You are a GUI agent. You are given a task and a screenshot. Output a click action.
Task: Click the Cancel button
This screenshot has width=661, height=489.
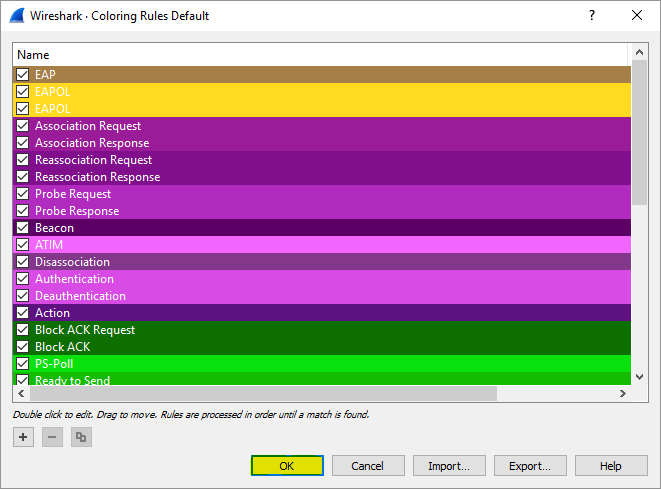(x=368, y=466)
